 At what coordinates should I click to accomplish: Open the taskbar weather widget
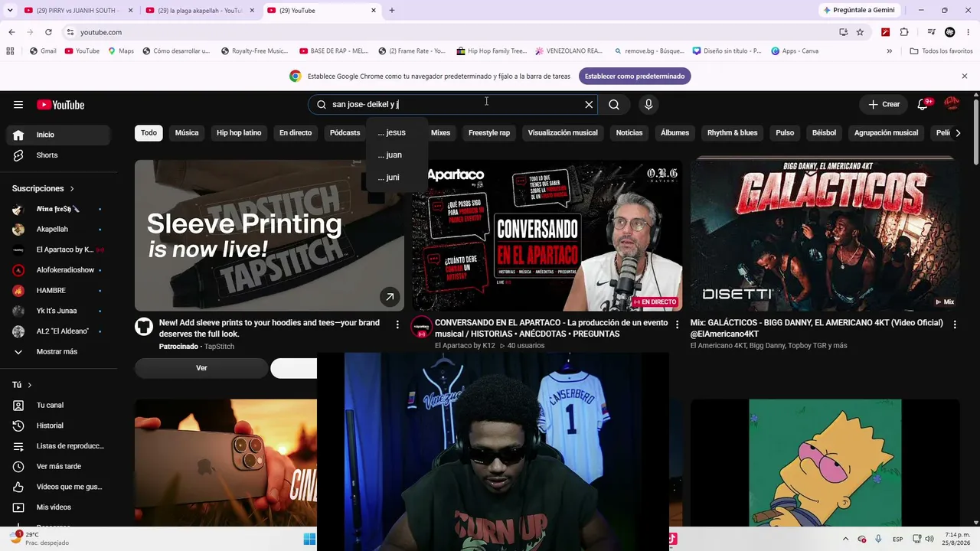38,539
